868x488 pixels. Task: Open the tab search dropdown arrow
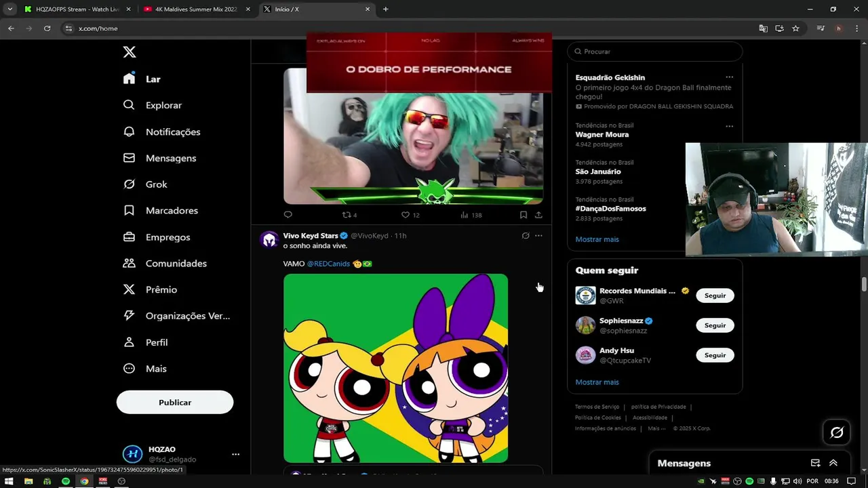pos(9,9)
